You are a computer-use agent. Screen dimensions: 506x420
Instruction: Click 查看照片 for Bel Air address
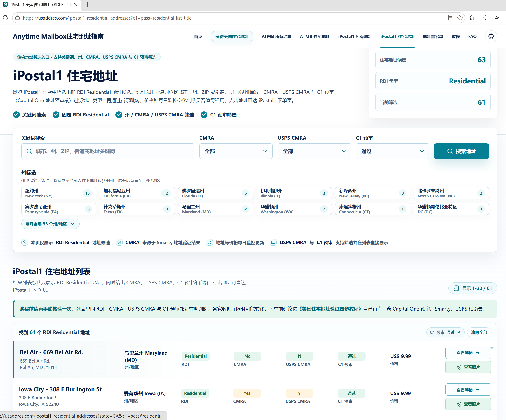(468, 367)
